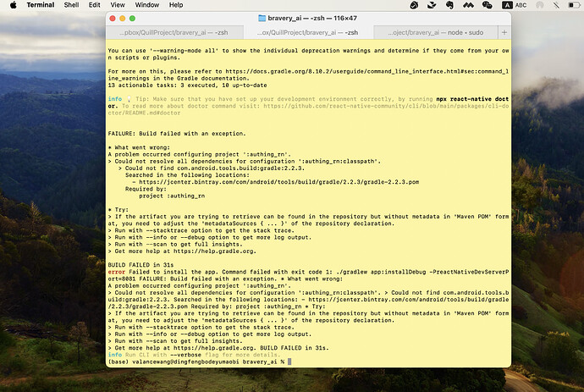Click the jcenter.bintray.com gradle-2.2.3.pom URL
This screenshot has width=584, height=392.
click(x=279, y=182)
